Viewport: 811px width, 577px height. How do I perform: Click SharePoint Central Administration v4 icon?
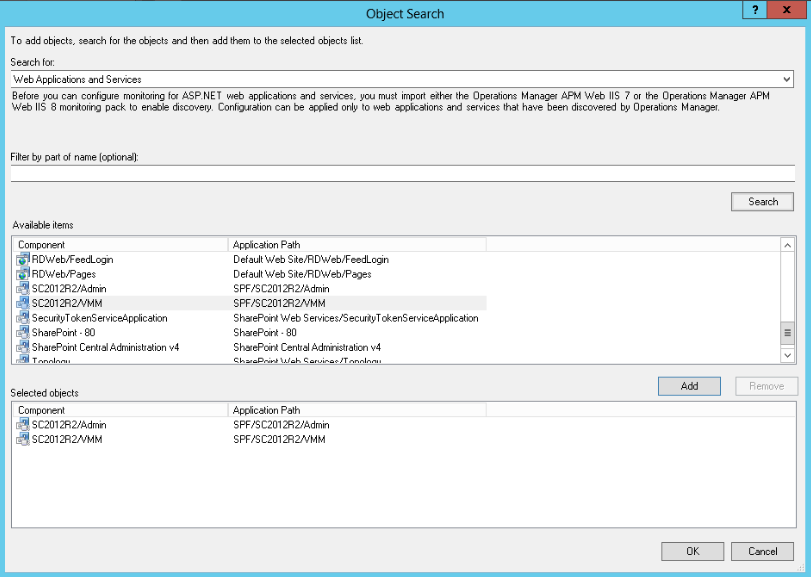(x=23, y=347)
